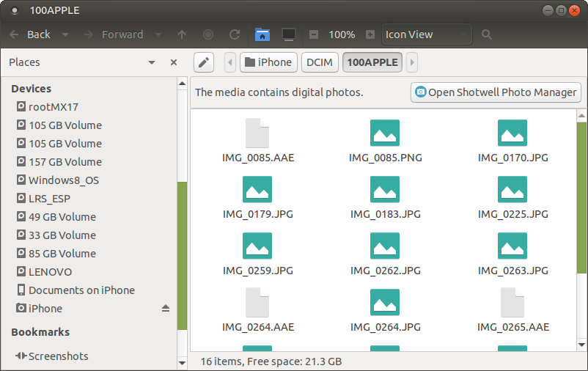Go to Home folder icon

click(262, 34)
